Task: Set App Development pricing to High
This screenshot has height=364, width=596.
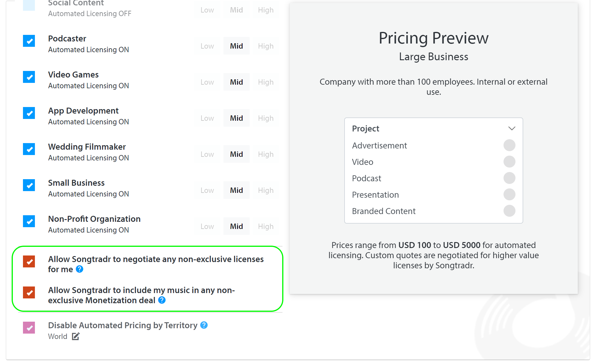Action: point(265,118)
